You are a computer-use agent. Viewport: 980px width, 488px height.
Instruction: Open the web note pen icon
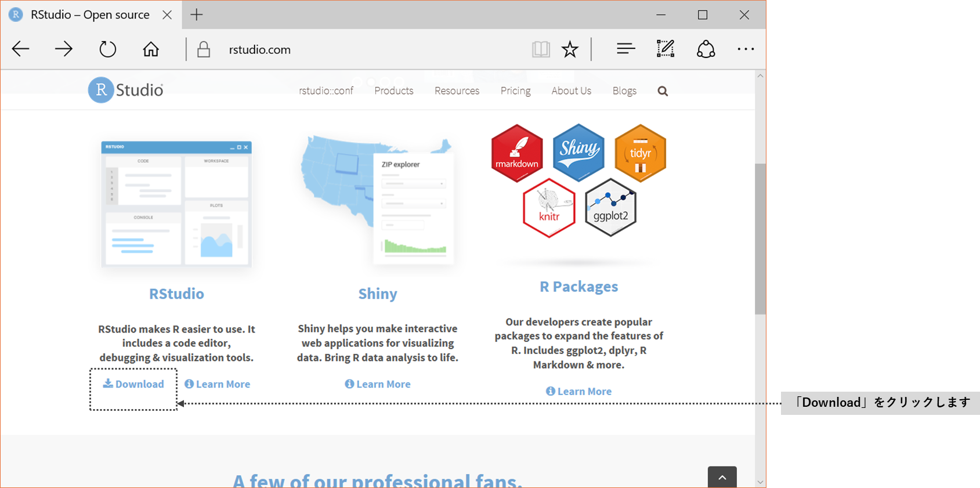[665, 49]
